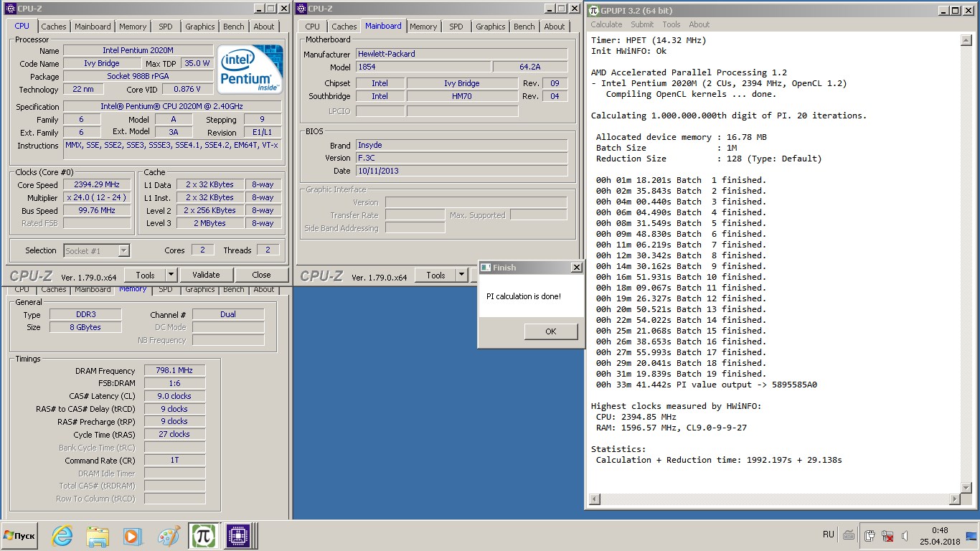Open the About menu in GPUPI
Viewport: 980px width, 551px height.
pos(699,24)
